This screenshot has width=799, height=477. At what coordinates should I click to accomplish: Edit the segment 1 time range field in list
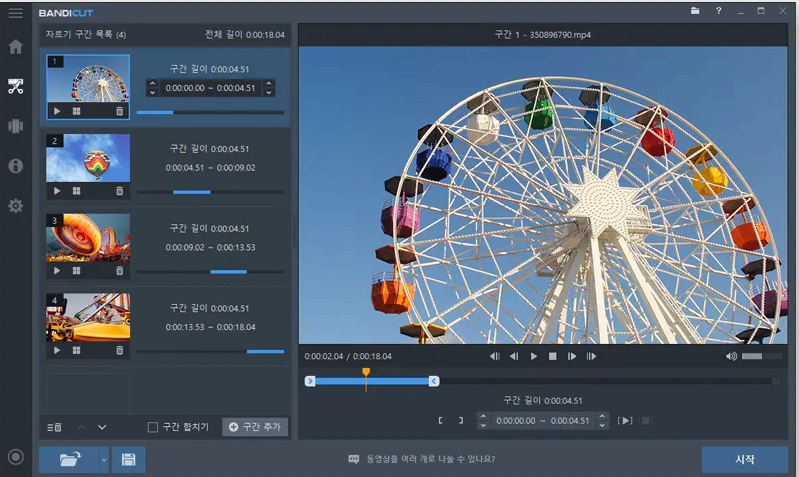click(x=210, y=88)
